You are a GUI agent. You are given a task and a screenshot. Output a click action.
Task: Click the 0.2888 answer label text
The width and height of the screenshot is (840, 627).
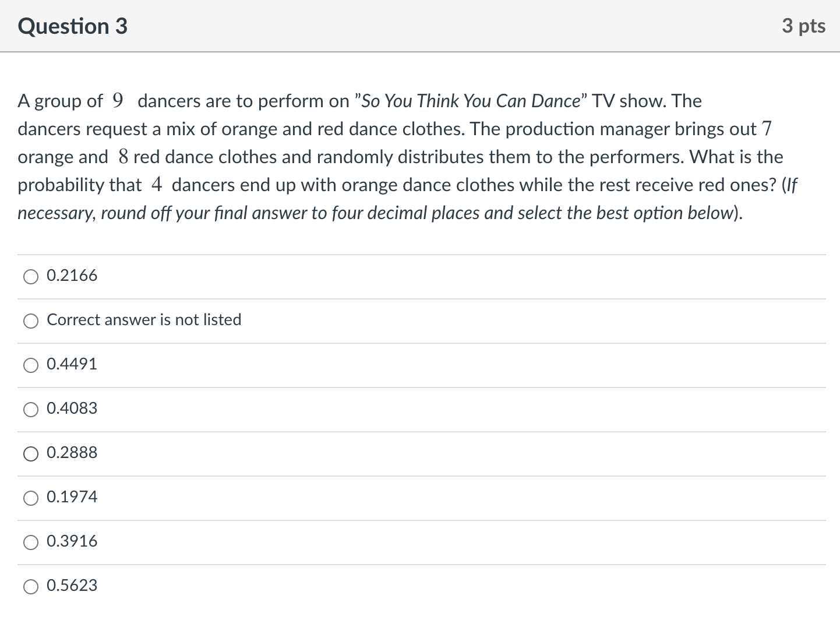[72, 453]
